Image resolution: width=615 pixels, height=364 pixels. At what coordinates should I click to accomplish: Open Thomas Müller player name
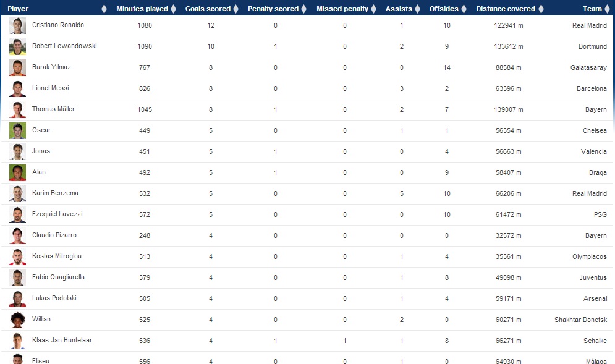(53, 109)
